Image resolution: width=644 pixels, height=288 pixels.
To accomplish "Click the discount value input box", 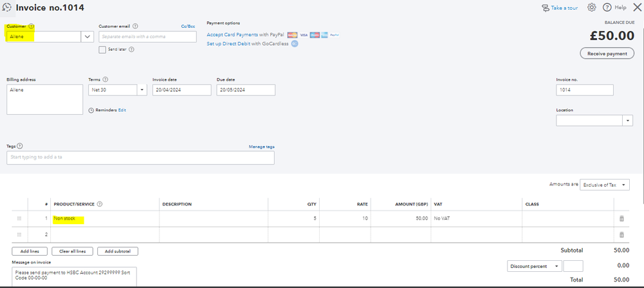I will tap(573, 266).
